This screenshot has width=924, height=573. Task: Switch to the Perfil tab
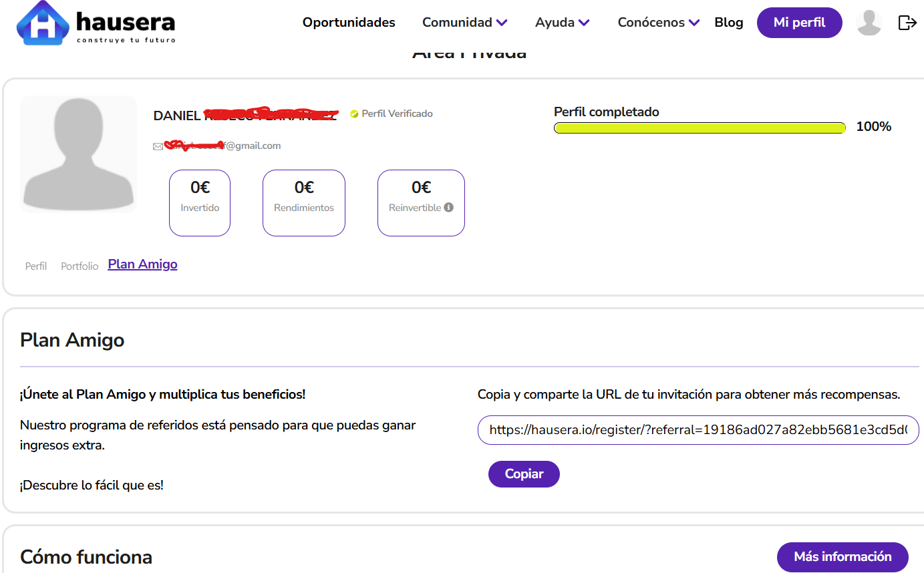tap(36, 266)
